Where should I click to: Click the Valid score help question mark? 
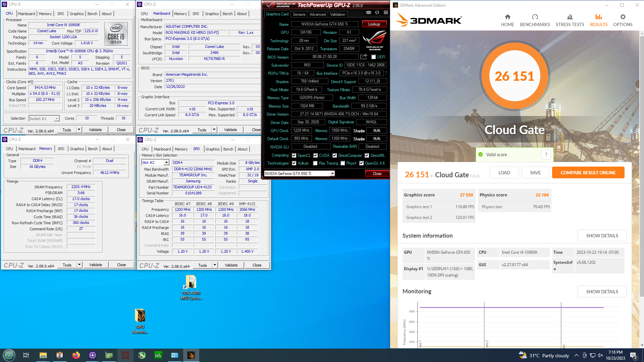[546, 155]
